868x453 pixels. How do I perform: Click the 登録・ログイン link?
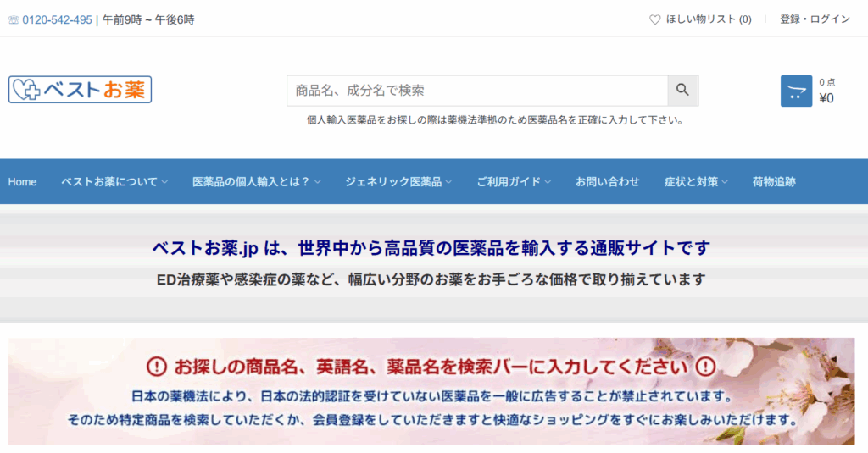[815, 19]
